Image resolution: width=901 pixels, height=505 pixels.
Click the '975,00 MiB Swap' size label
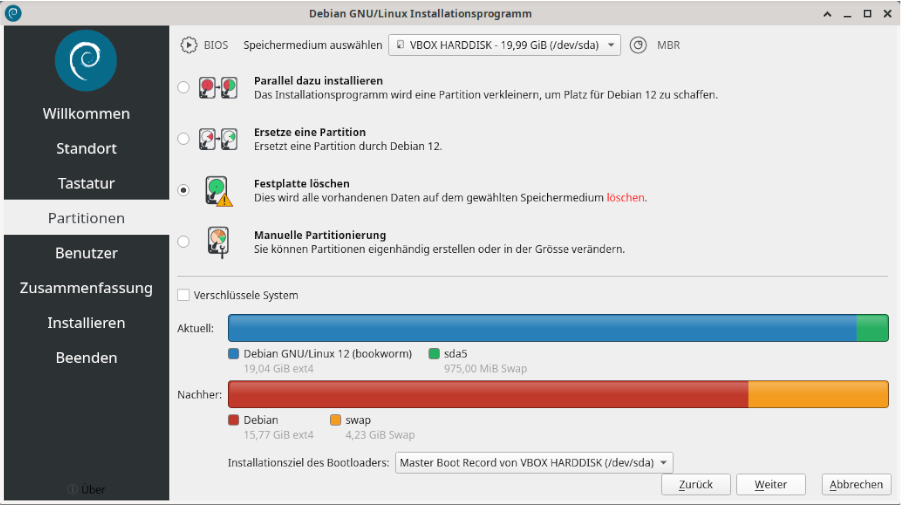[x=486, y=368]
